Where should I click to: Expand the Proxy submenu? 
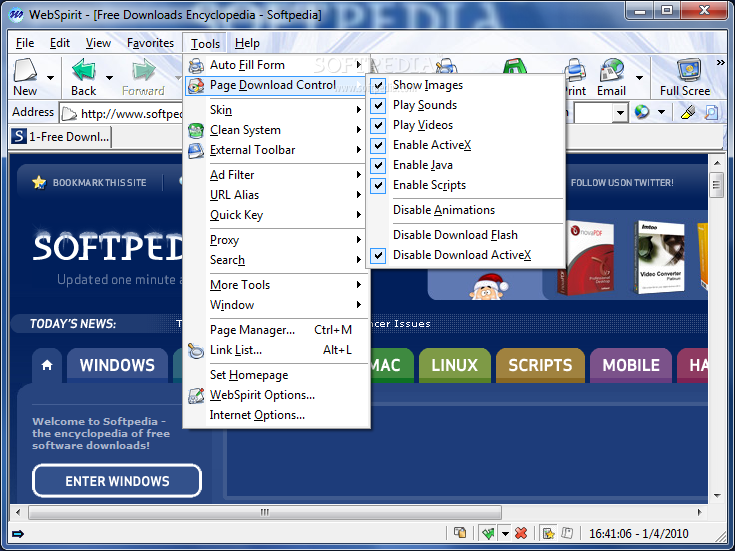[277, 240]
